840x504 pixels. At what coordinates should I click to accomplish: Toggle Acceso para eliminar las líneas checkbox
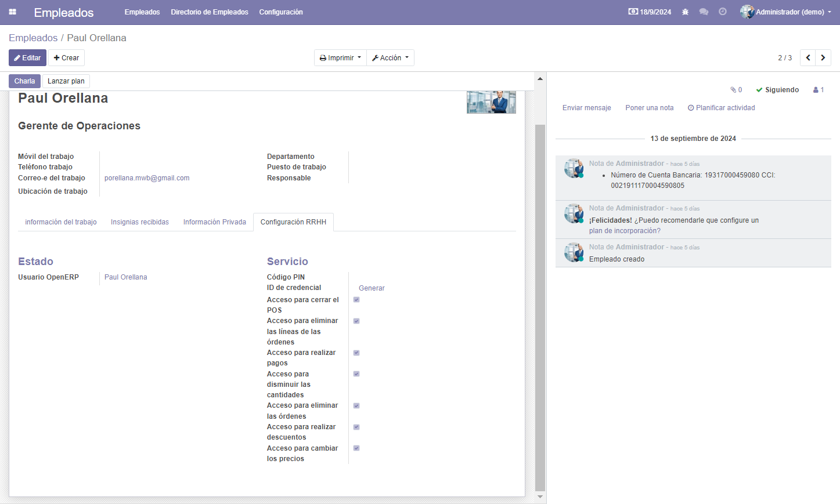pyautogui.click(x=356, y=321)
